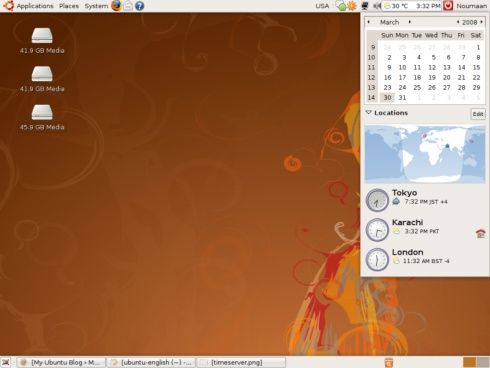Screen dimensions: 490x368
Task: Launch Firefox from the top panel
Action: point(116,6)
